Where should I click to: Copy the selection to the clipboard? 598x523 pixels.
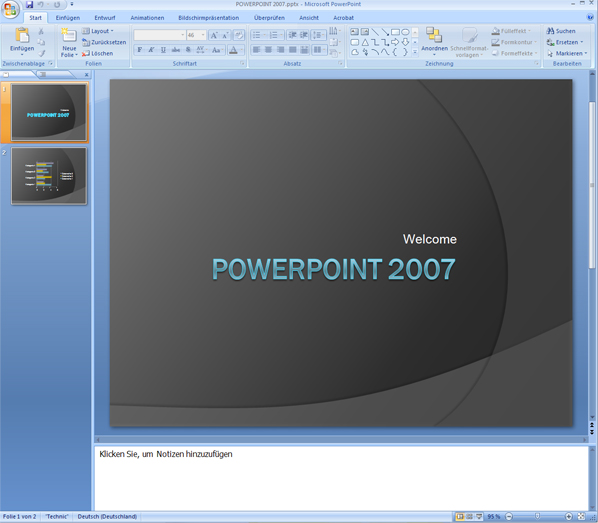41,42
